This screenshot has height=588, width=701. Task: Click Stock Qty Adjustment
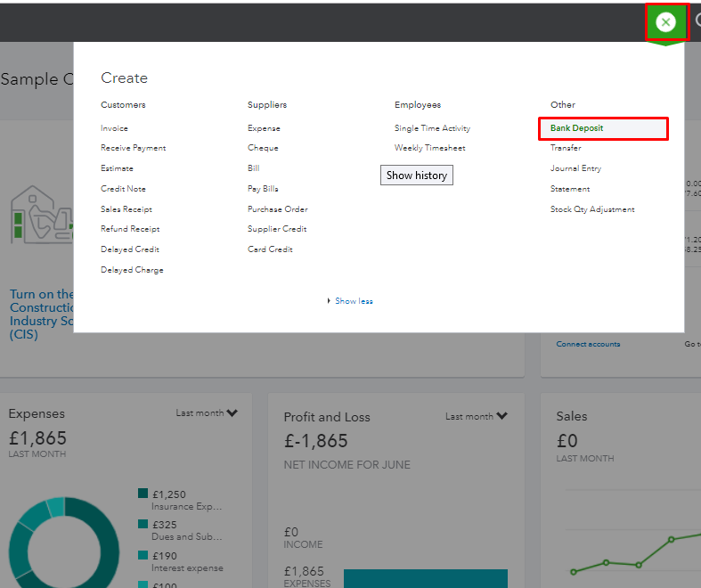(592, 209)
